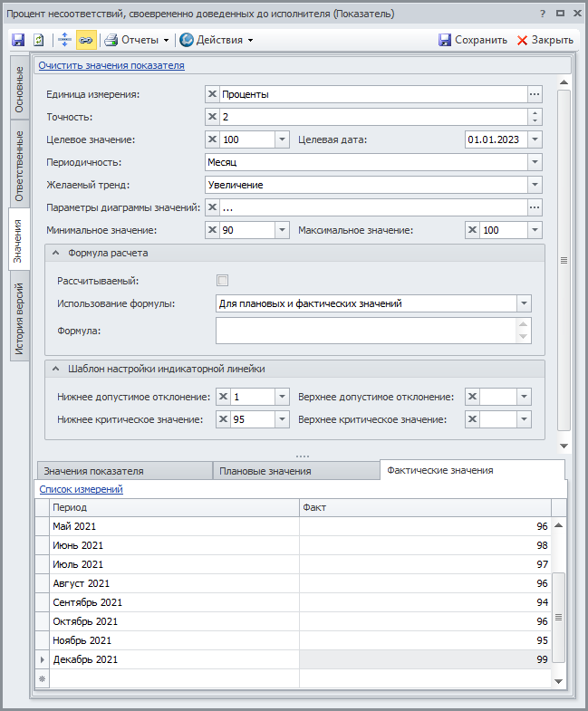Click the save disk icon in toolbar
Screen dimensions: 588x711
point(18,40)
